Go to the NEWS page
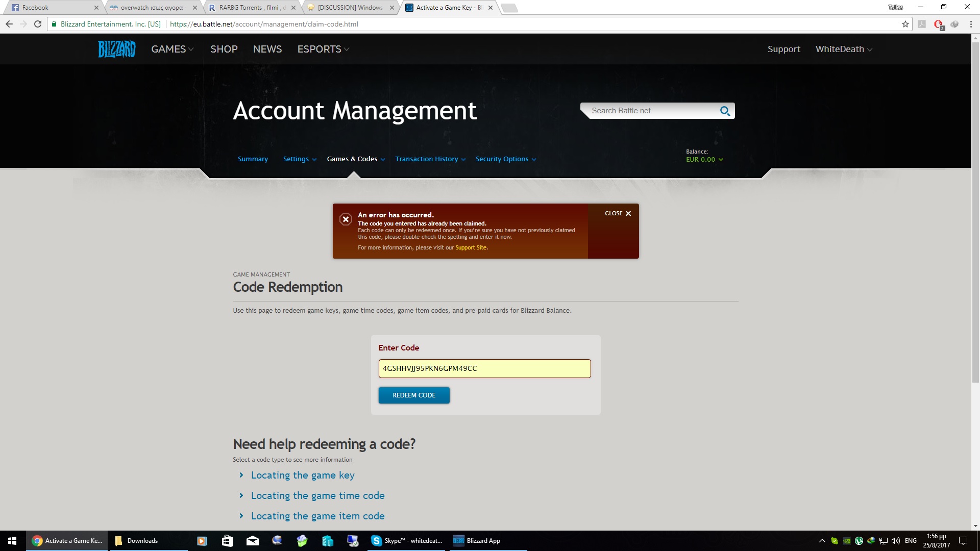 [x=267, y=49]
